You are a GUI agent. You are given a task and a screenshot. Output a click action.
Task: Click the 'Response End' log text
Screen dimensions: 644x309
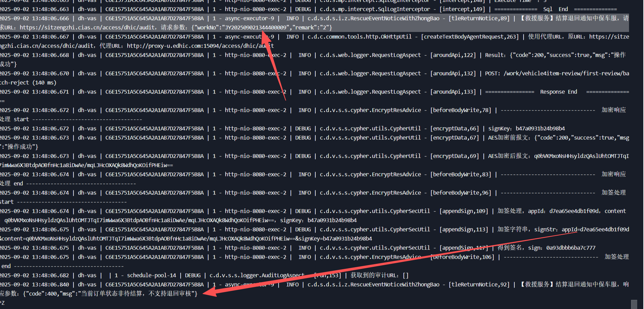click(558, 92)
